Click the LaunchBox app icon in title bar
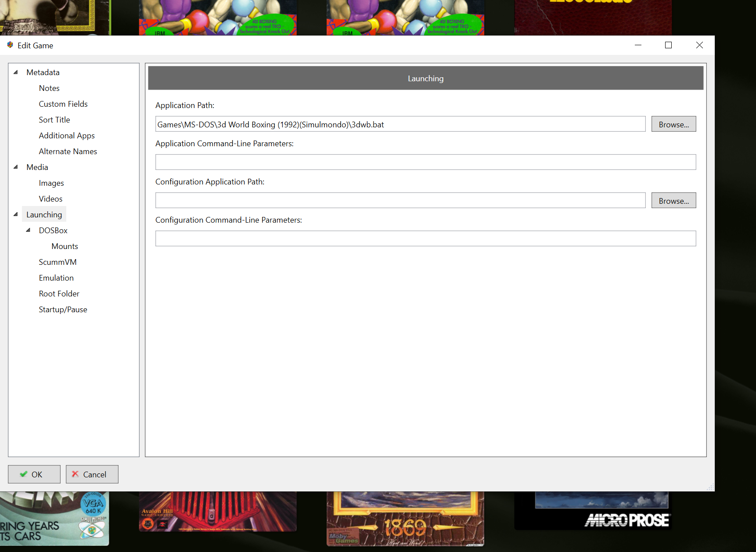 (x=10, y=45)
